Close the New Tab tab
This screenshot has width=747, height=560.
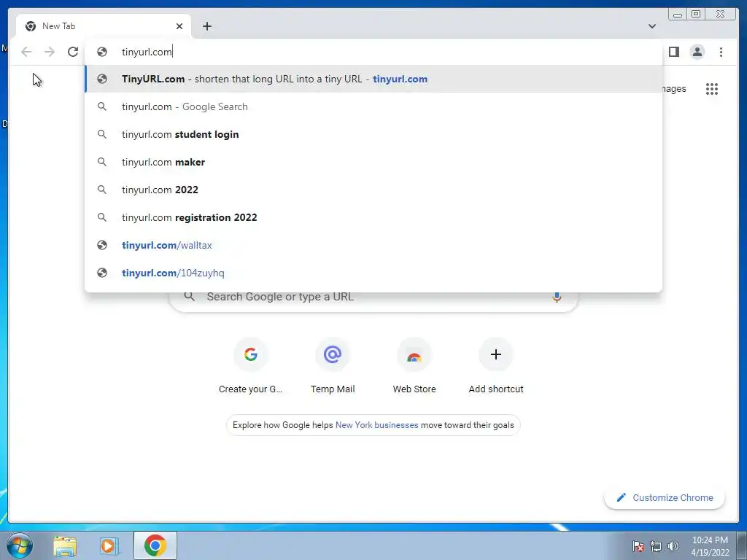[179, 26]
